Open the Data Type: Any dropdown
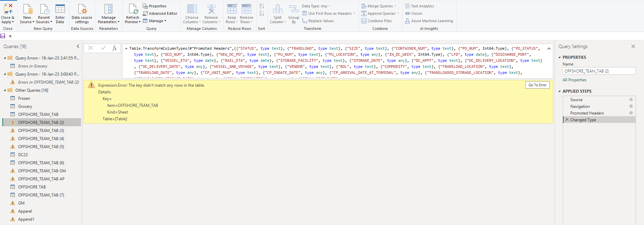The height and width of the screenshot is (225, 644). point(316,6)
